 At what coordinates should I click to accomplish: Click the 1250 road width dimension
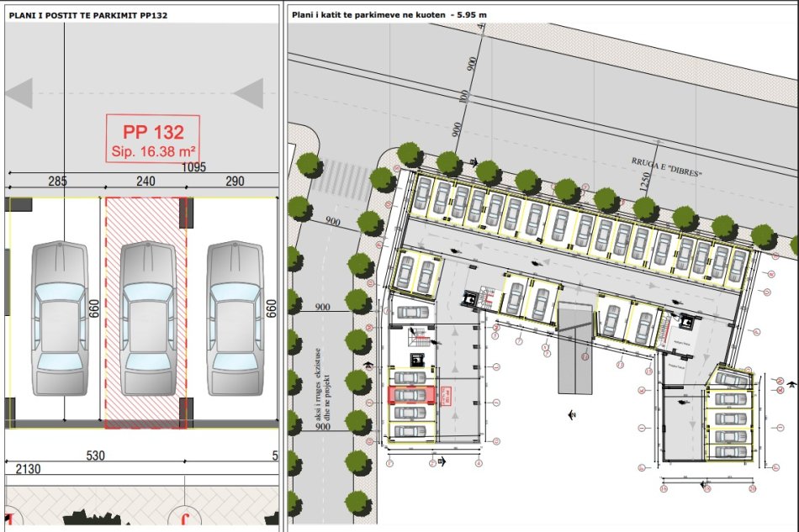pos(646,182)
